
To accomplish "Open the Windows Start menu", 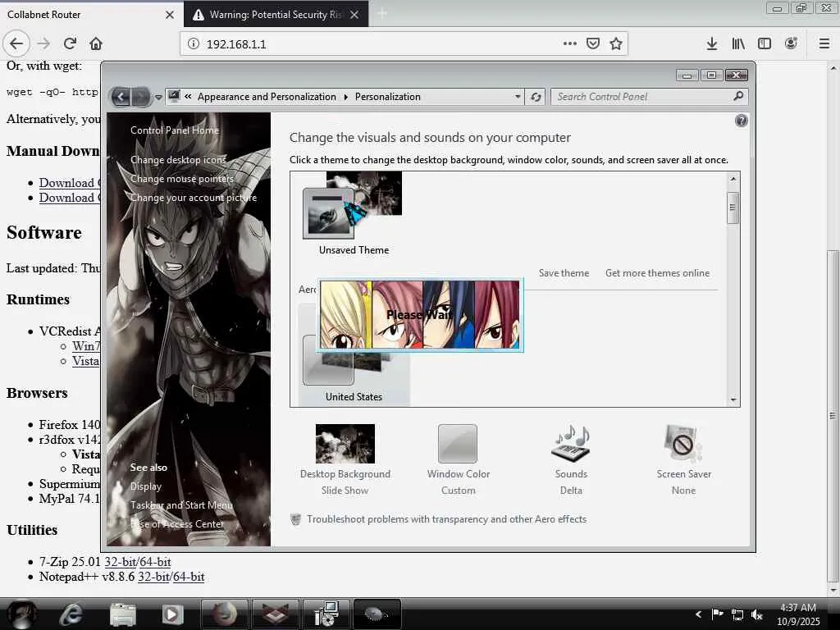I will point(21,614).
